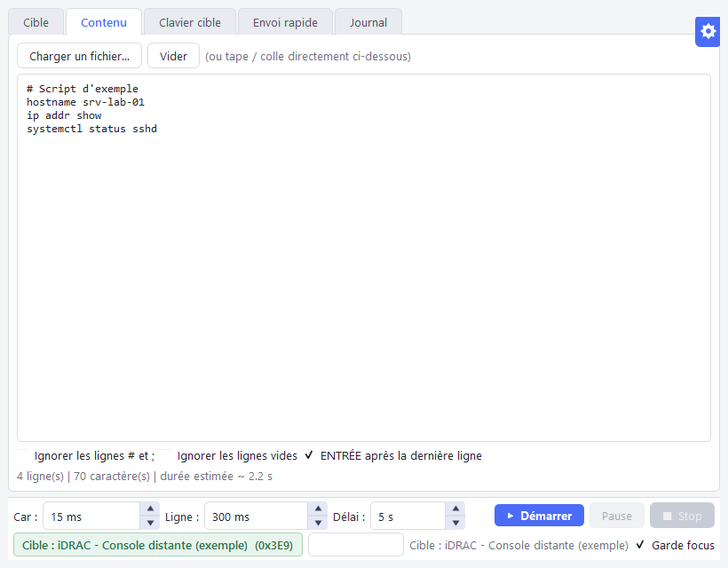This screenshot has height=568, width=728.
Task: Increase the Car delay with up arrow
Action: click(x=150, y=509)
